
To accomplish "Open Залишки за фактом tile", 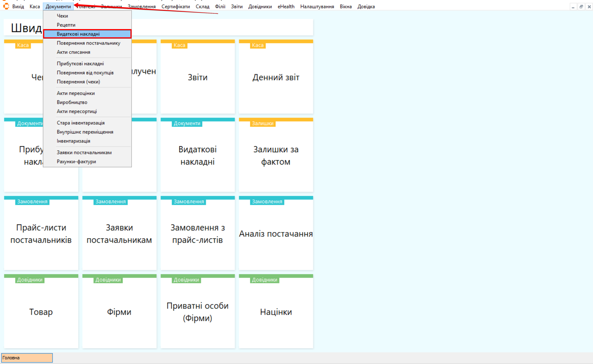I will [x=276, y=156].
